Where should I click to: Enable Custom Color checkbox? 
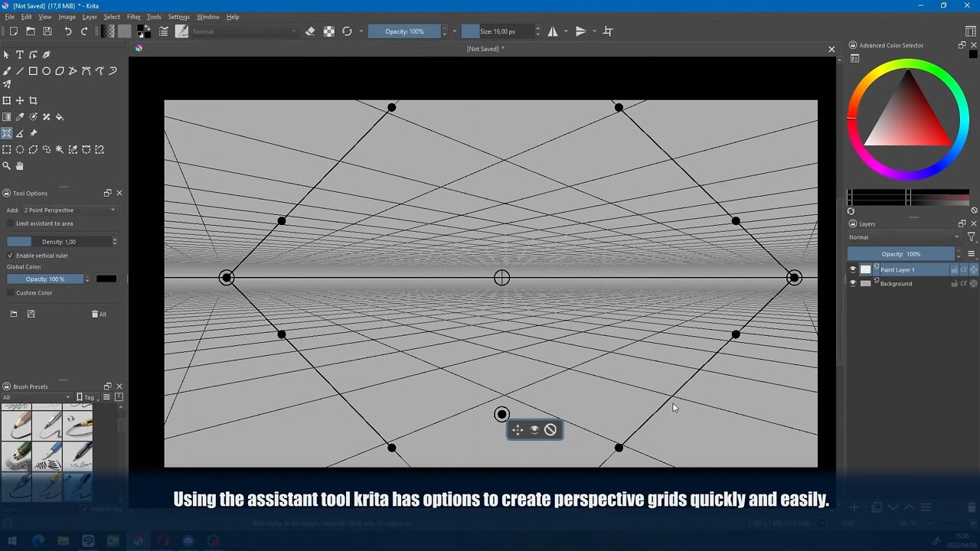pyautogui.click(x=10, y=293)
